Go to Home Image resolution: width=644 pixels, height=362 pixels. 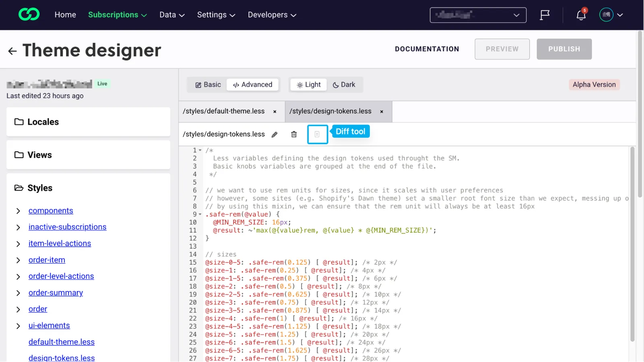[65, 15]
